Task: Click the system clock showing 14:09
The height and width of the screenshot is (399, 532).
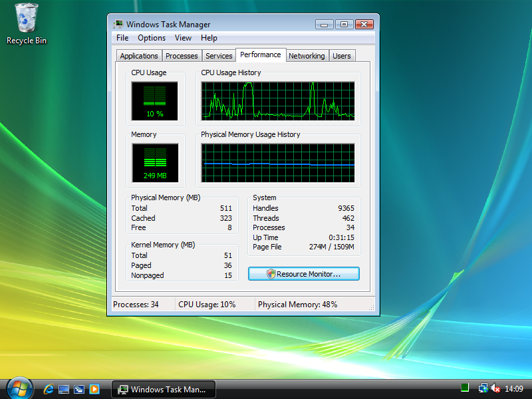Action: coord(513,388)
